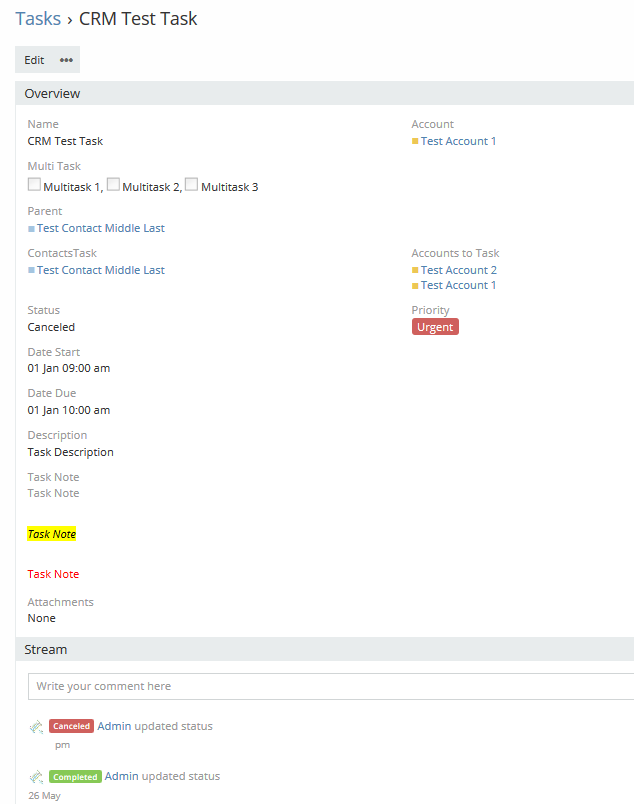This screenshot has height=804, width=634.
Task: Click the red Urgent priority badge
Action: coord(435,327)
